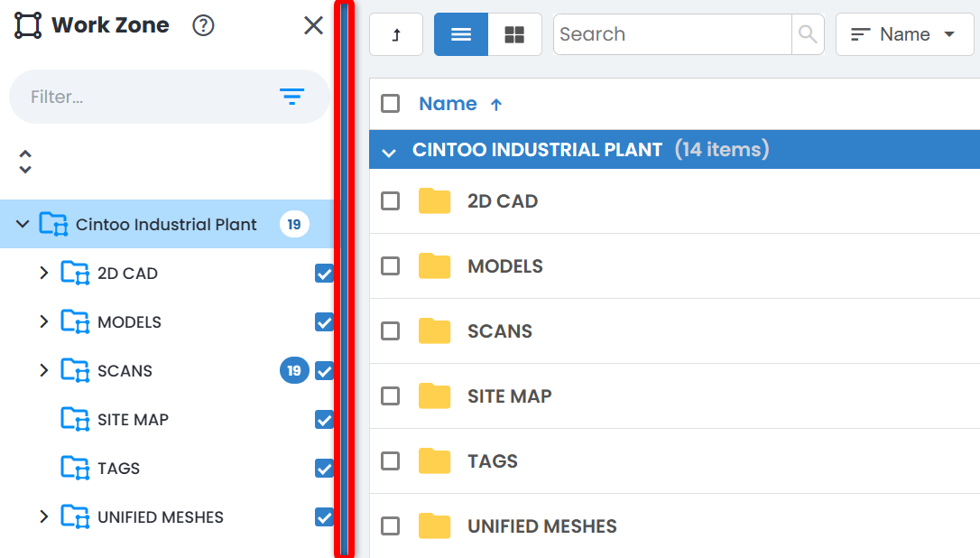Click the navigate up one level button
The width and height of the screenshot is (980, 558).
click(x=396, y=34)
